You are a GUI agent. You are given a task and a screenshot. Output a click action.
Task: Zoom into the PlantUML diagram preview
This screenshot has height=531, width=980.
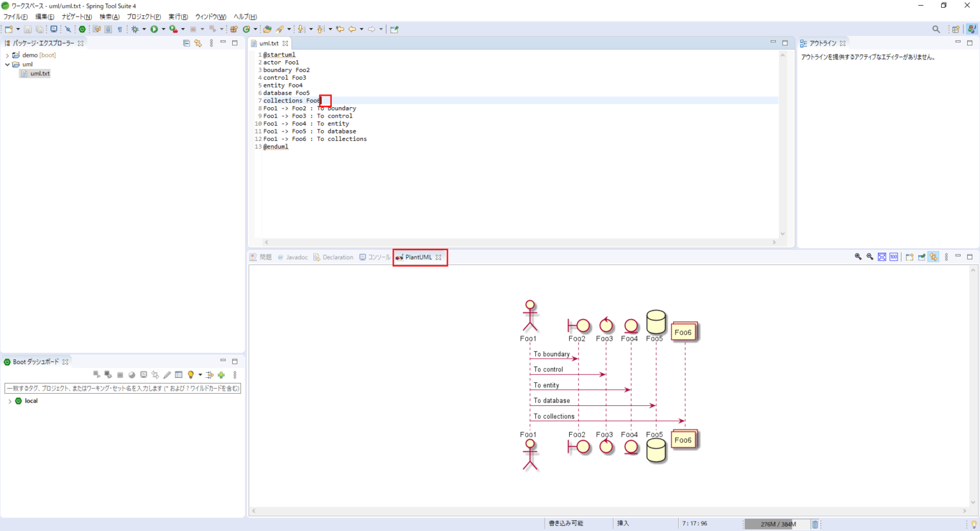(858, 257)
